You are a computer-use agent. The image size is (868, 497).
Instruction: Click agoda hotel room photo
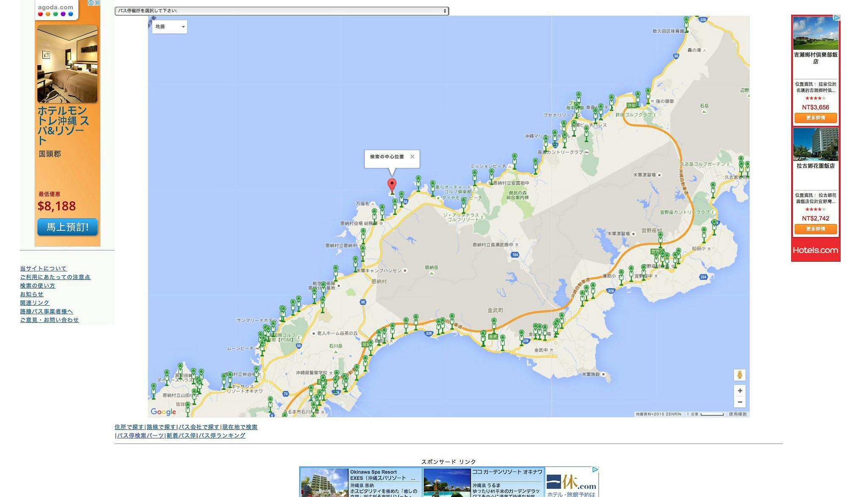[x=67, y=64]
